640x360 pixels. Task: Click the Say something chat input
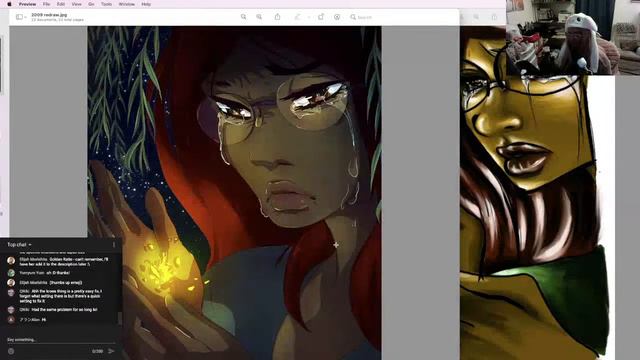click(x=60, y=340)
